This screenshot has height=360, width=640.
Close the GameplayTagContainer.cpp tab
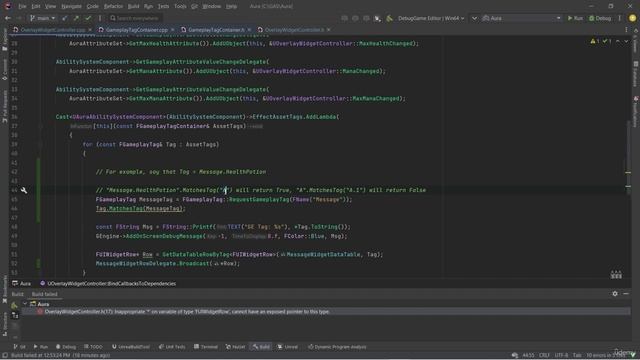(x=173, y=30)
